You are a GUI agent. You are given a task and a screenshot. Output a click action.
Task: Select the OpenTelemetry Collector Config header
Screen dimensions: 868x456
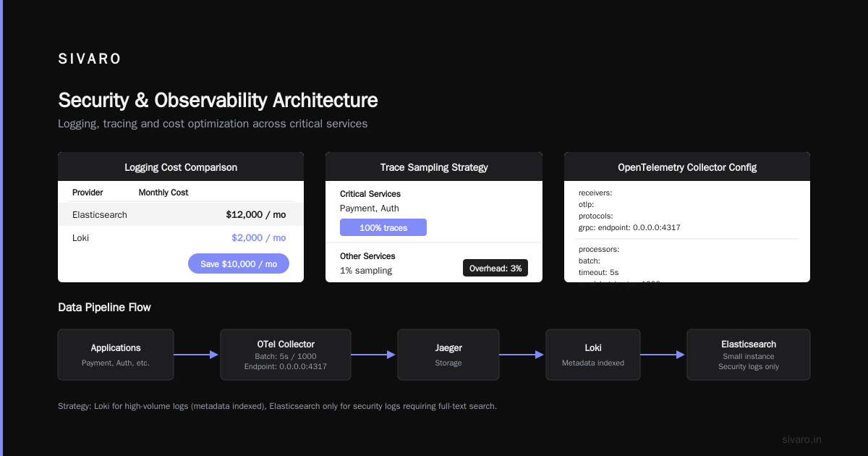[x=687, y=166]
